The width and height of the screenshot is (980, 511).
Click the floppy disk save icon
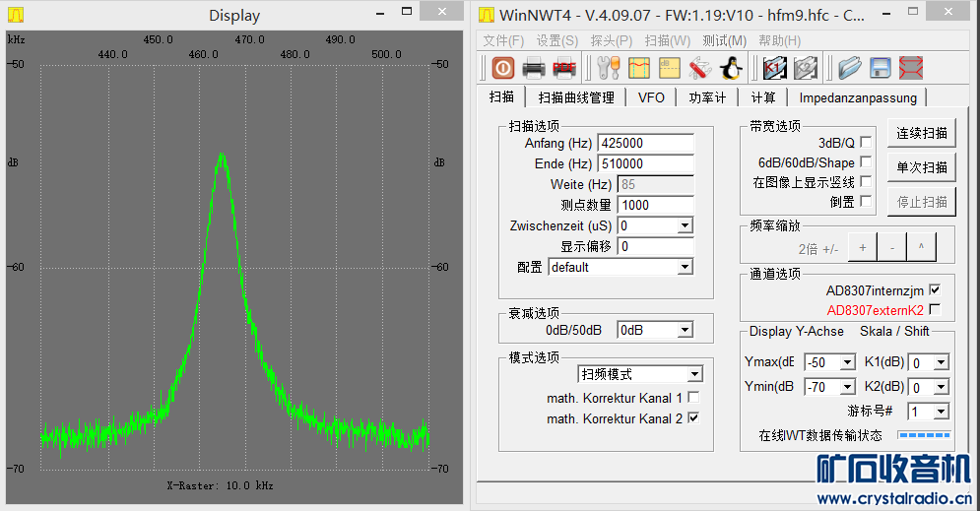(880, 68)
